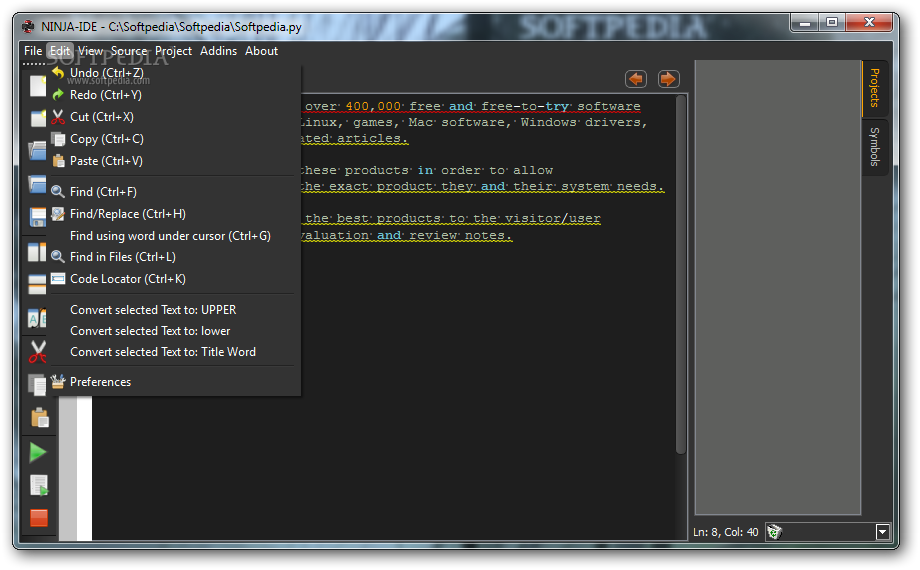
Task: Click the split editor toolbar icon
Action: coord(37,252)
